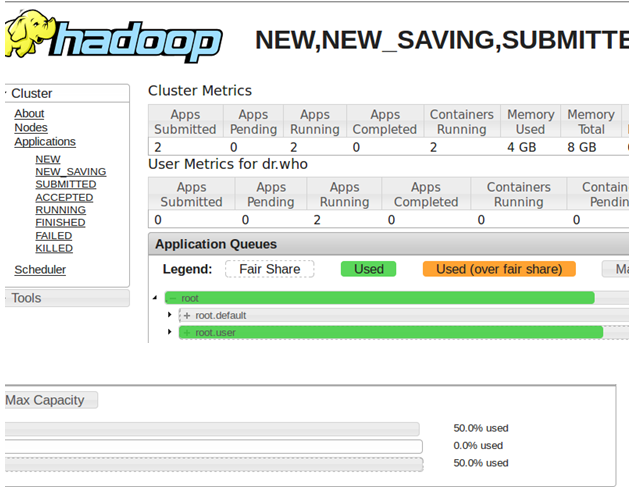635x493 pixels.
Task: Show KILLED applications
Action: click(54, 248)
